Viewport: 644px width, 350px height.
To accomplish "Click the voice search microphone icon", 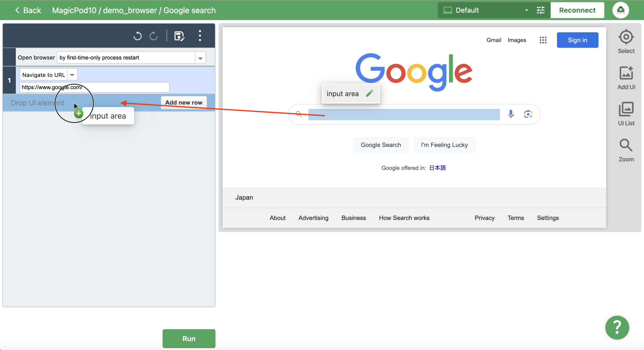I will pos(511,114).
